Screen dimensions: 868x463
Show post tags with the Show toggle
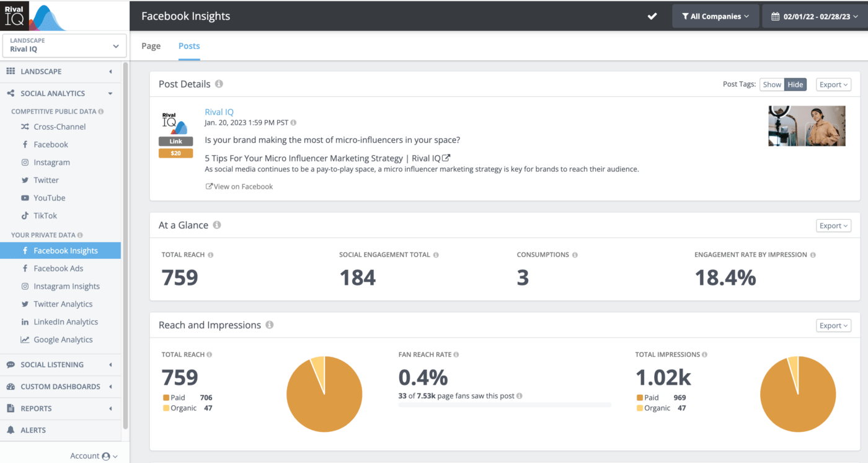[772, 84]
